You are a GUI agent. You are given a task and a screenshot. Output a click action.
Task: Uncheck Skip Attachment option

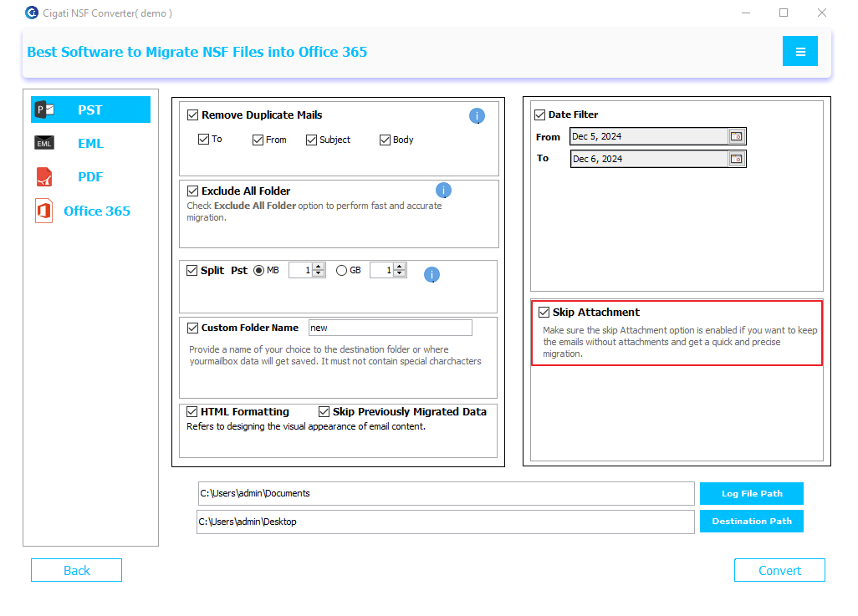tap(544, 313)
